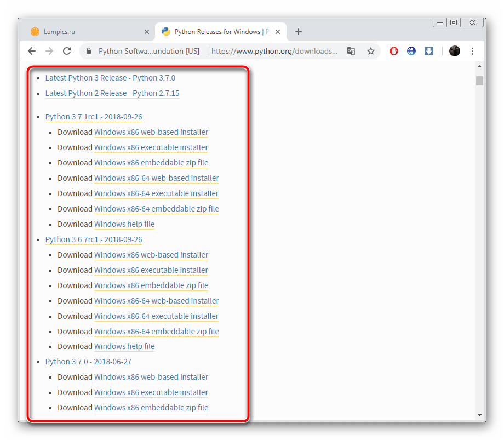The height and width of the screenshot is (440, 504).
Task: Download 3.7.1rc1 Windows help file
Action: point(124,224)
